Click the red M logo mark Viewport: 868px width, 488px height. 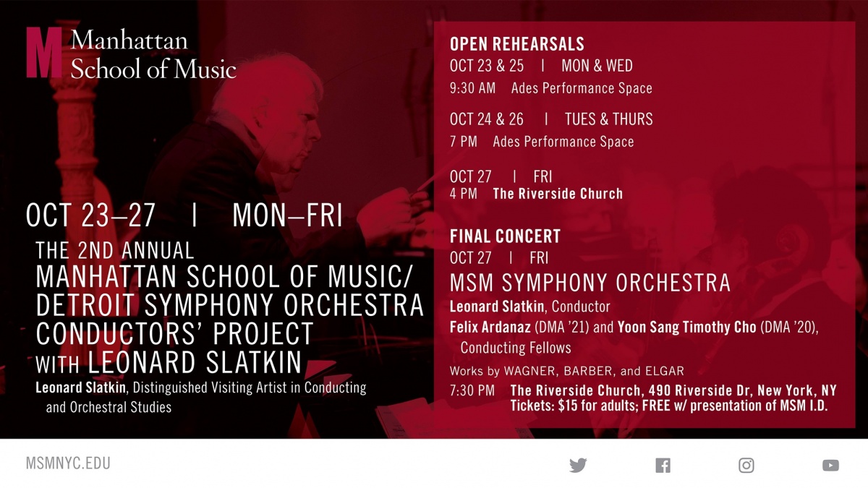[x=43, y=53]
